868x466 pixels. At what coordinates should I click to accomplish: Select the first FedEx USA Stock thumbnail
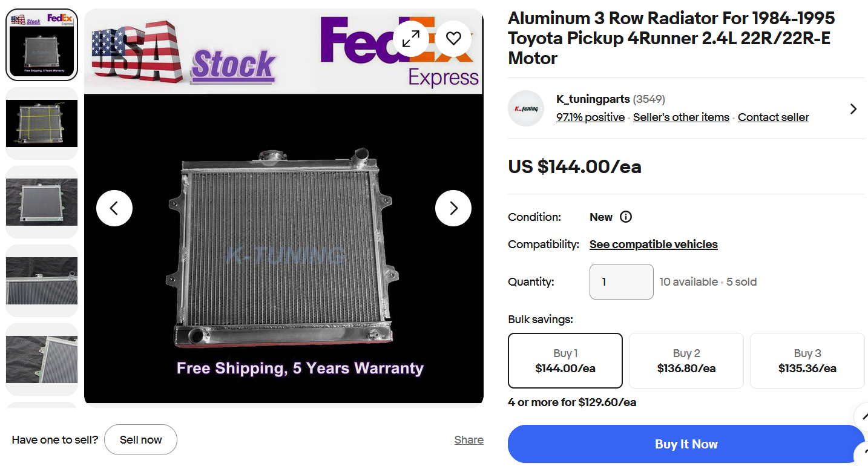pyautogui.click(x=42, y=45)
